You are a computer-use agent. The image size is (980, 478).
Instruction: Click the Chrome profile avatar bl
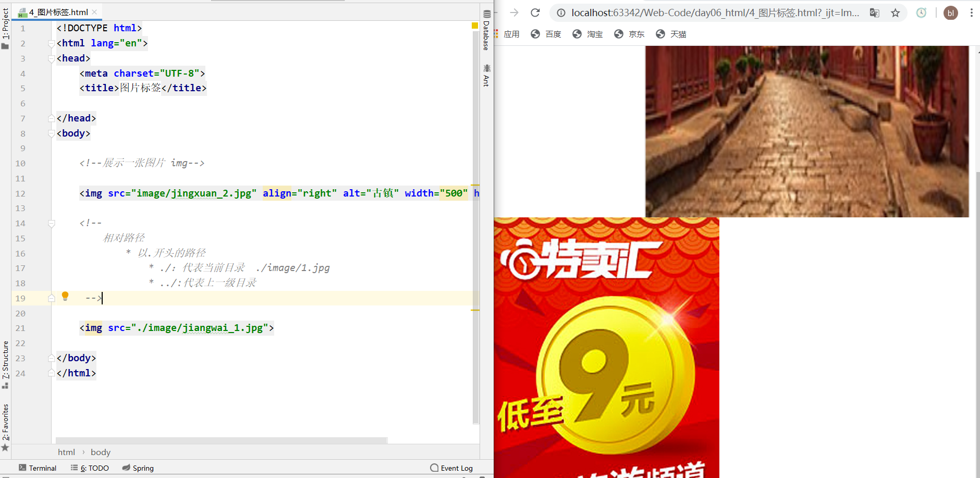[x=951, y=13]
